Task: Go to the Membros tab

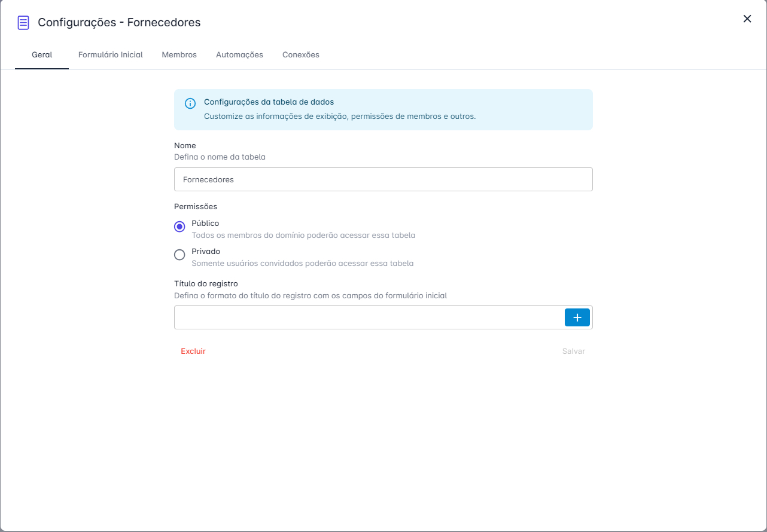Action: 179,54
